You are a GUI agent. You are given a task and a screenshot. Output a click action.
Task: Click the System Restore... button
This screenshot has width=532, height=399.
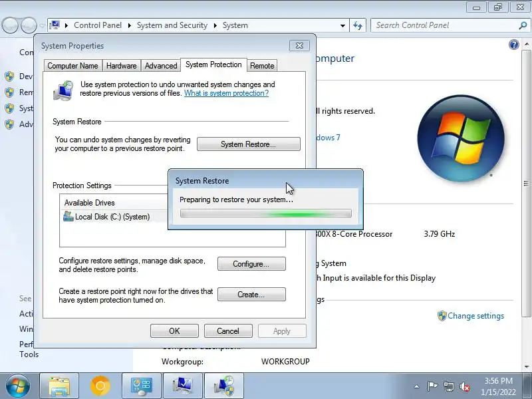click(x=248, y=144)
